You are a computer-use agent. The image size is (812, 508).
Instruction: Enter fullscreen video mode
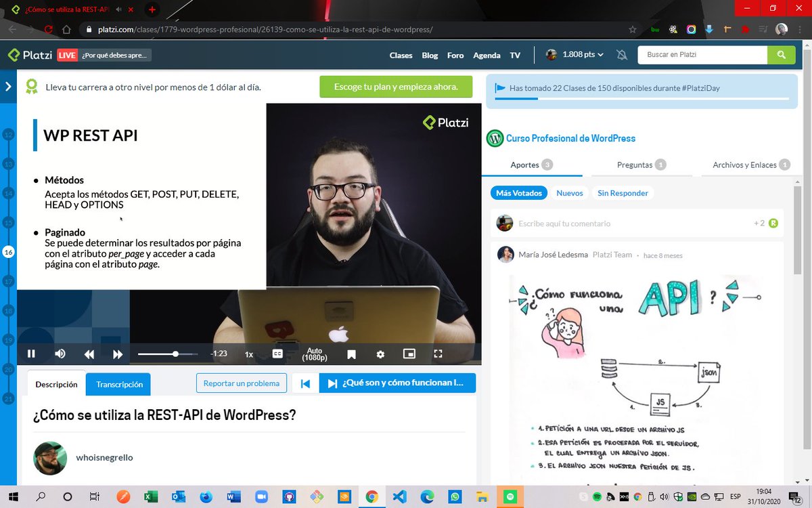438,354
